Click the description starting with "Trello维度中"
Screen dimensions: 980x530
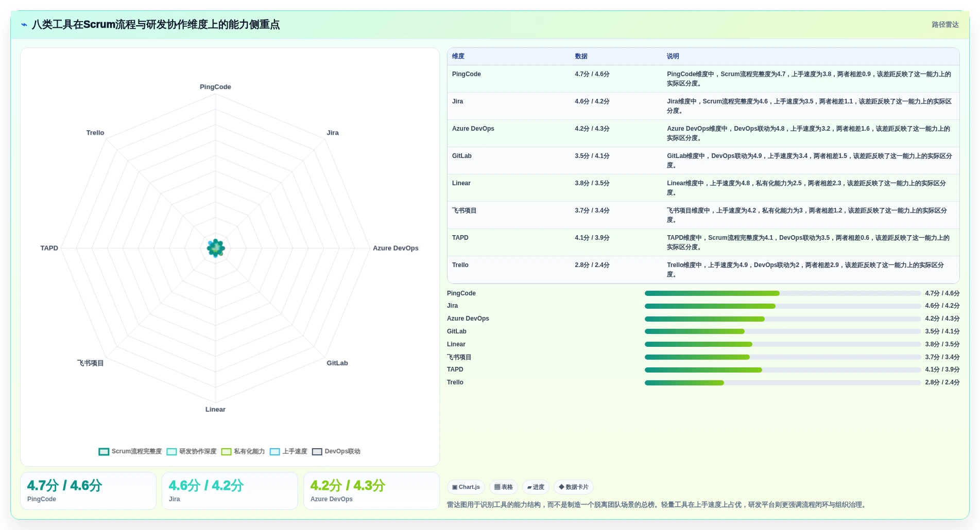click(805, 270)
